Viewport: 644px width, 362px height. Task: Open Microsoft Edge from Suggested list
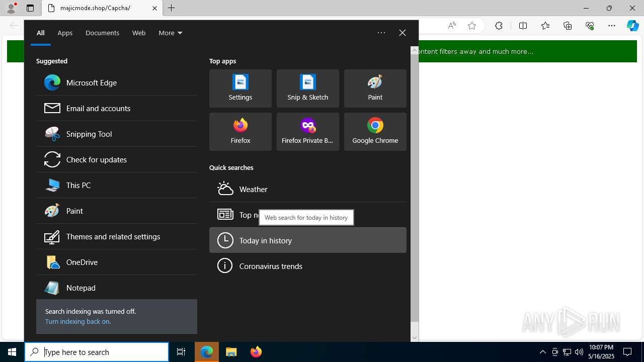click(117, 82)
